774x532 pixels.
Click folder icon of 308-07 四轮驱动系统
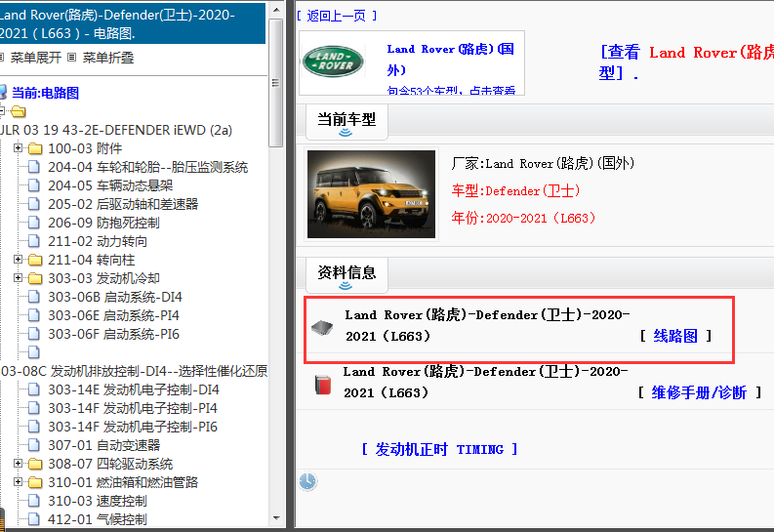[34, 464]
